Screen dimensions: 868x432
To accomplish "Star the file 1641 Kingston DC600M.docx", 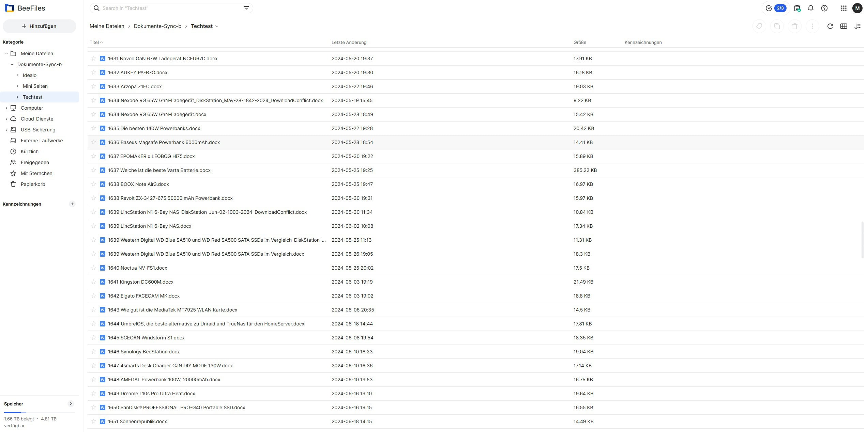I will click(93, 282).
